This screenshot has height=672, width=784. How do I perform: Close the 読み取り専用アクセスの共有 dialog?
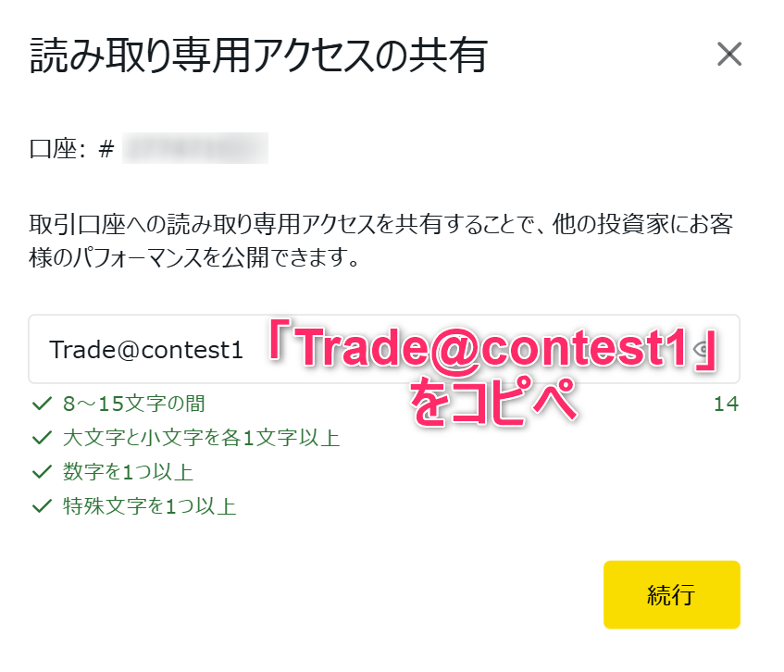pos(729,54)
